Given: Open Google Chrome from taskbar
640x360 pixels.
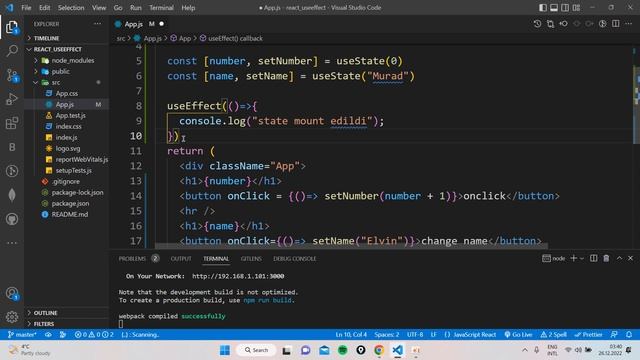Looking at the screenshot, I should pos(379,350).
